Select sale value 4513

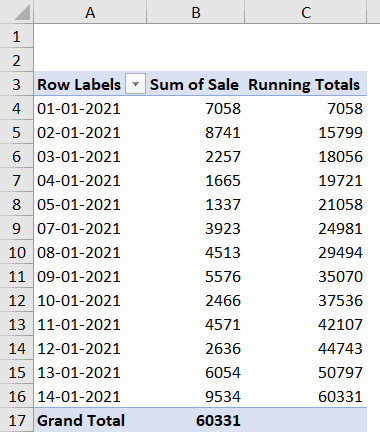click(x=196, y=252)
